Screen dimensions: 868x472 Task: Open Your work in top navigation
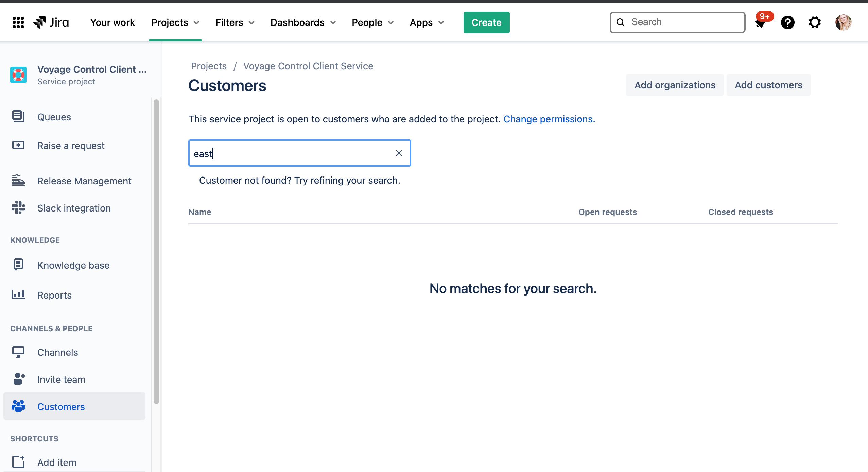(x=112, y=22)
